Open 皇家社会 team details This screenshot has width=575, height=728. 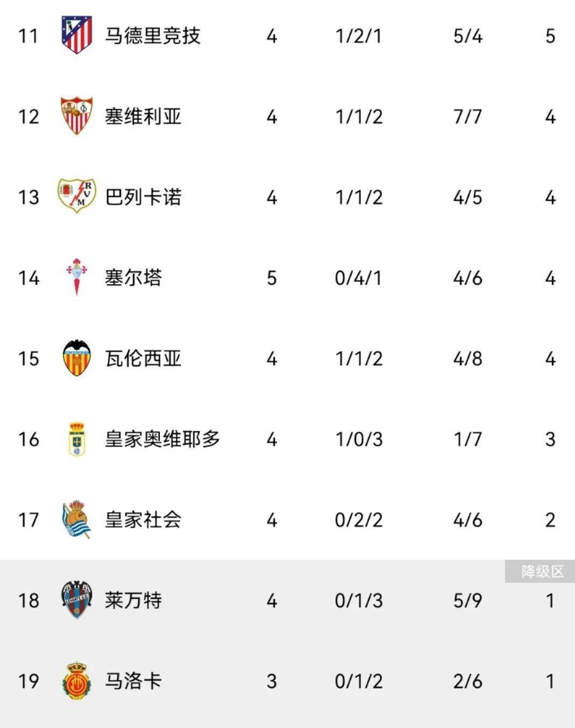coord(143,519)
